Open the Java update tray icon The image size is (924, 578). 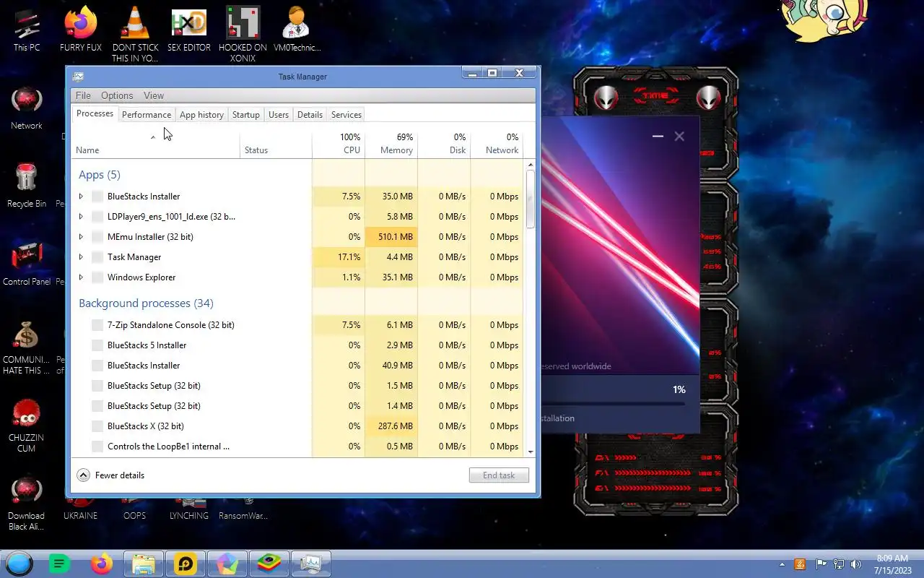[800, 564]
